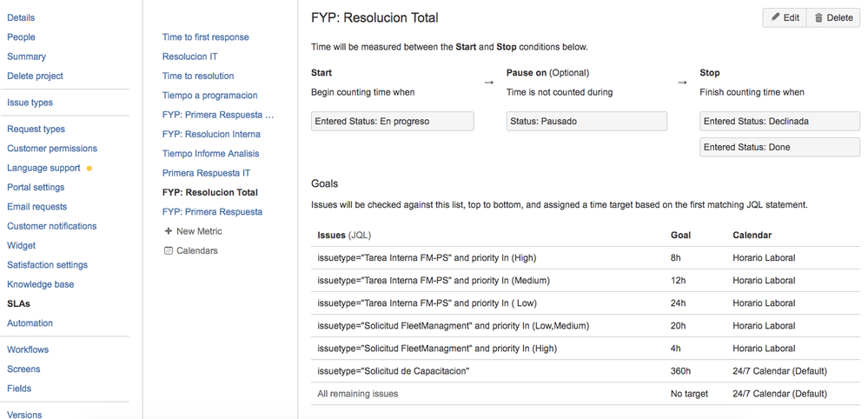Click the Status: Pausado pause condition
The height and width of the screenshot is (419, 868).
pyautogui.click(x=586, y=121)
